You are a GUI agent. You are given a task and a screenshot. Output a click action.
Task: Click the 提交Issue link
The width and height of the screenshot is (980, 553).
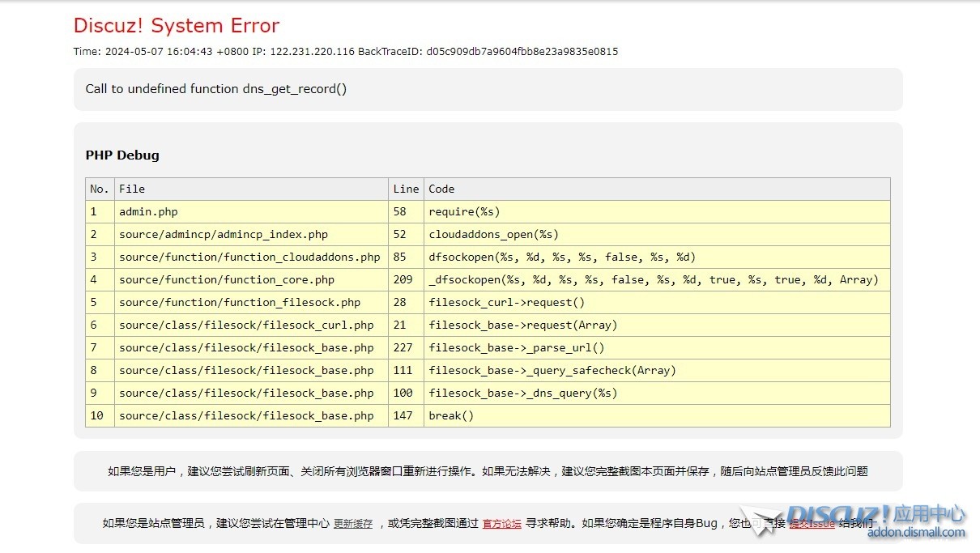pyautogui.click(x=812, y=524)
